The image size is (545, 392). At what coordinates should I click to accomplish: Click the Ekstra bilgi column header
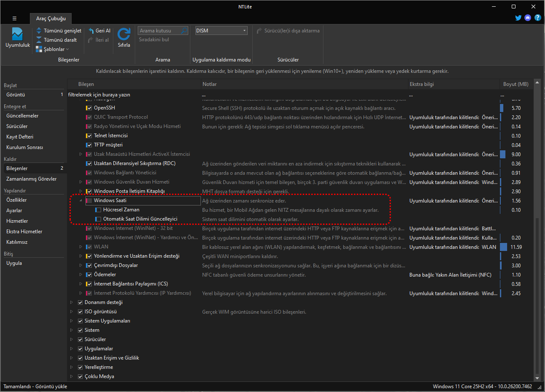click(454, 84)
